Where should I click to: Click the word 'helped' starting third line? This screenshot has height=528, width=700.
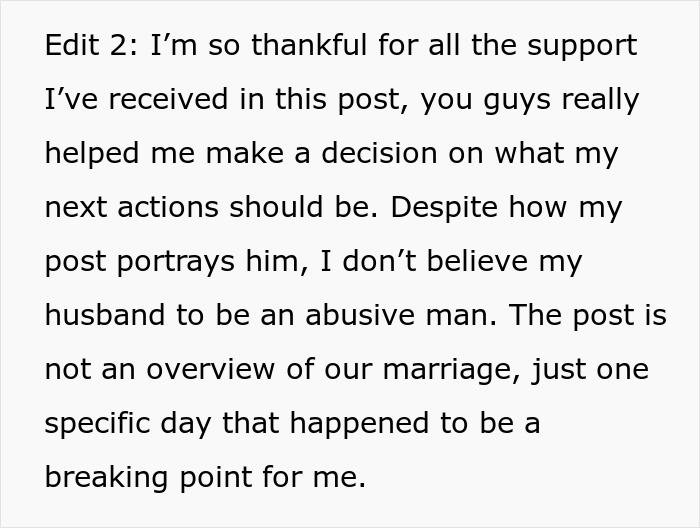coord(92,155)
